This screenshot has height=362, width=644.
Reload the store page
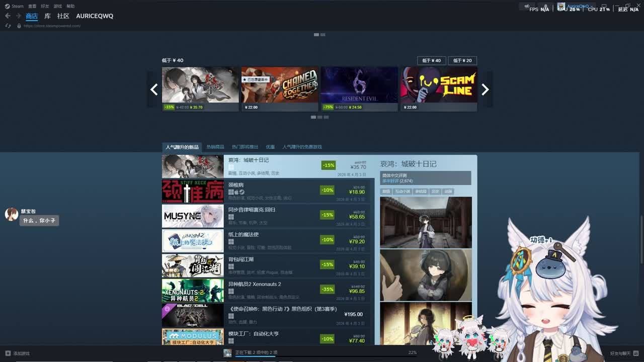pyautogui.click(x=8, y=26)
